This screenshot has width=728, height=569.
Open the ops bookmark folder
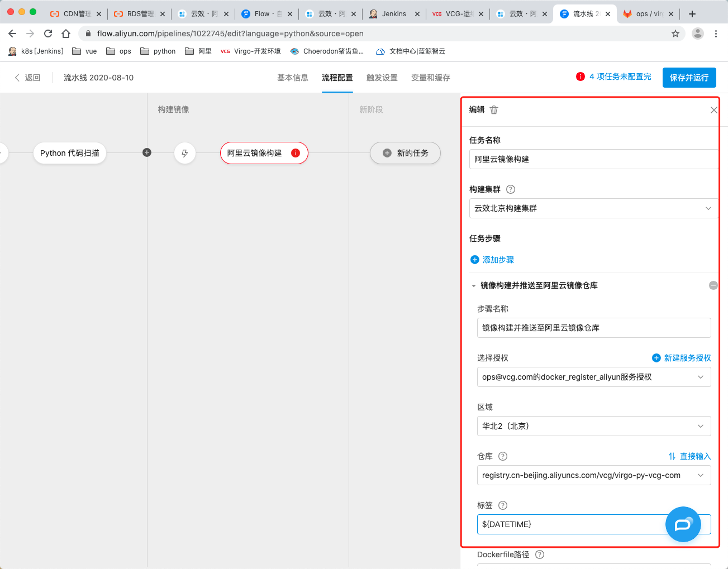pos(118,51)
